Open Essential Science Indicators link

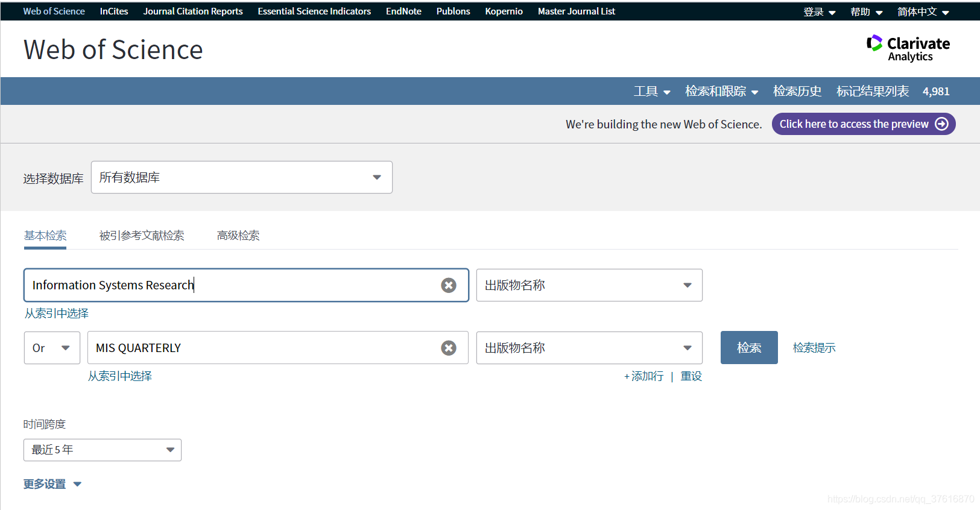314,11
